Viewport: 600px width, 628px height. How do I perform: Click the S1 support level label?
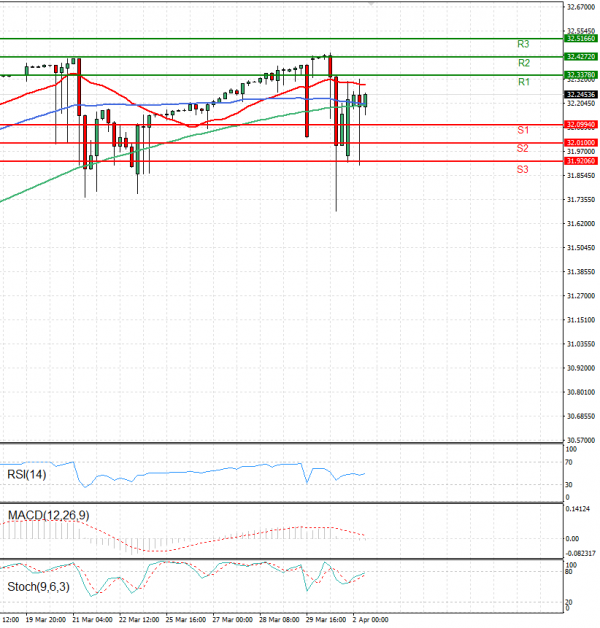coord(523,130)
